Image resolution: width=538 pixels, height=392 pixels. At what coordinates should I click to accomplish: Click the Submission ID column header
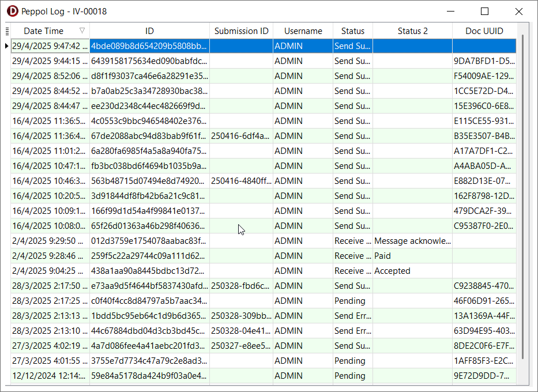click(241, 31)
